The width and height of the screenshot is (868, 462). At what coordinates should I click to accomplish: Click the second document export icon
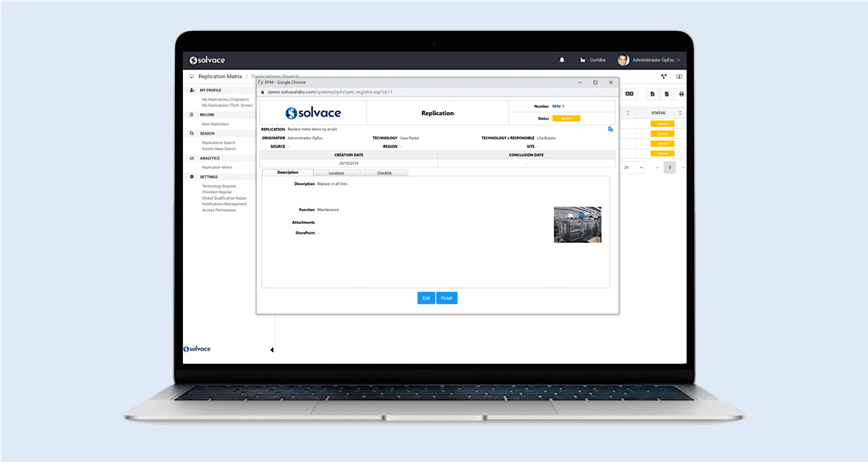point(666,94)
